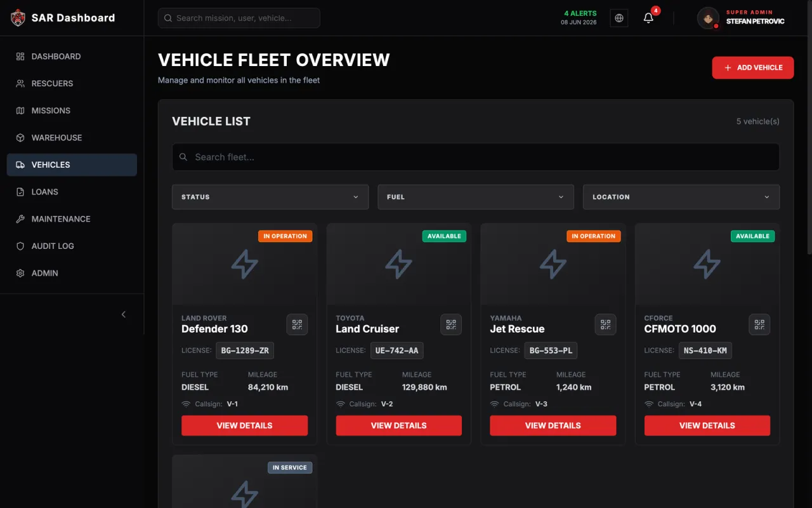View details for Land Cruiser
The image size is (812, 508).
coord(398,425)
